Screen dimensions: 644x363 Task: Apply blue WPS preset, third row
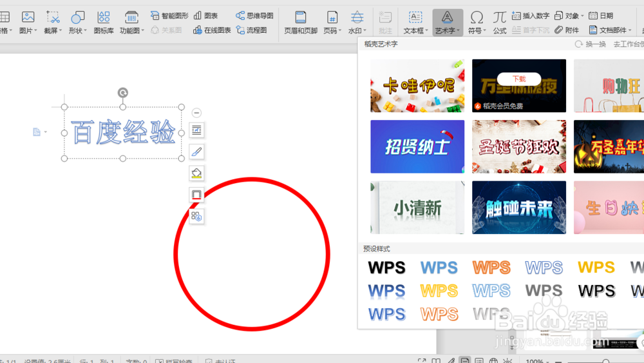tap(386, 315)
